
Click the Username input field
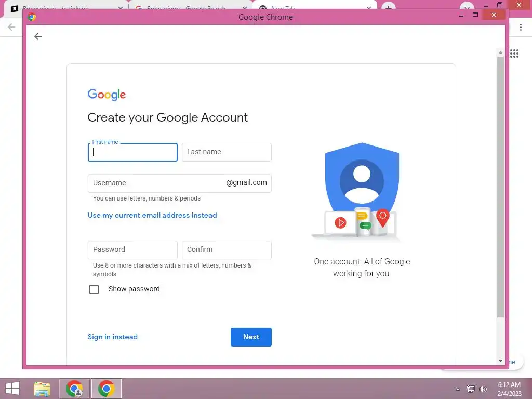(x=179, y=183)
